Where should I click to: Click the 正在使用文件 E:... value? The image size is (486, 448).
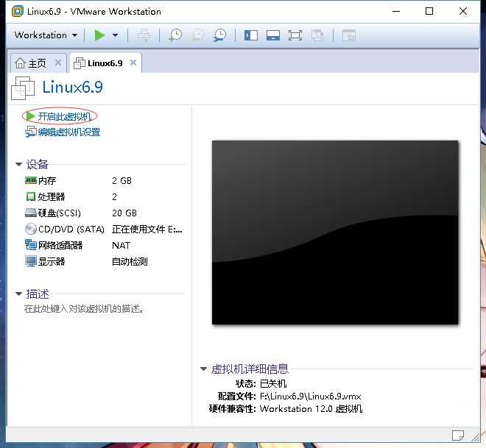pos(147,229)
